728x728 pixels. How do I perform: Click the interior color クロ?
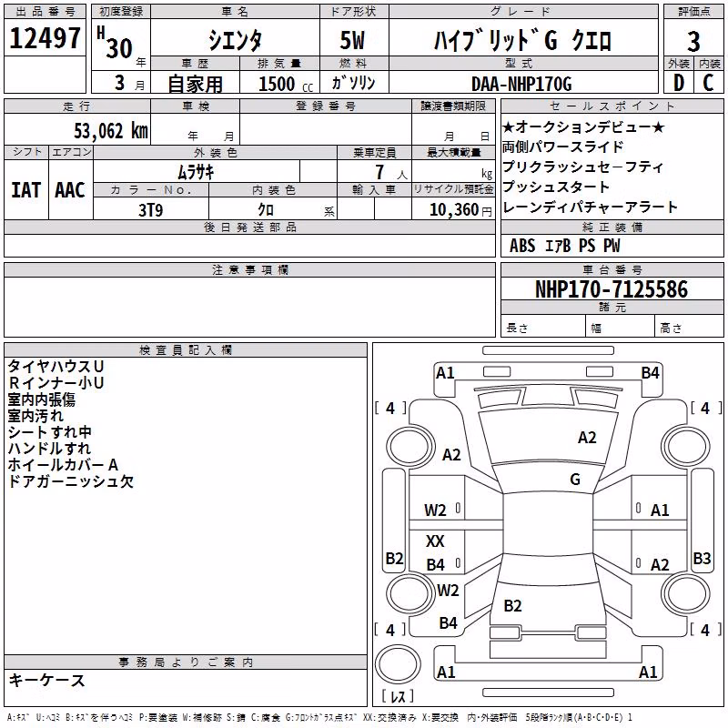click(266, 210)
